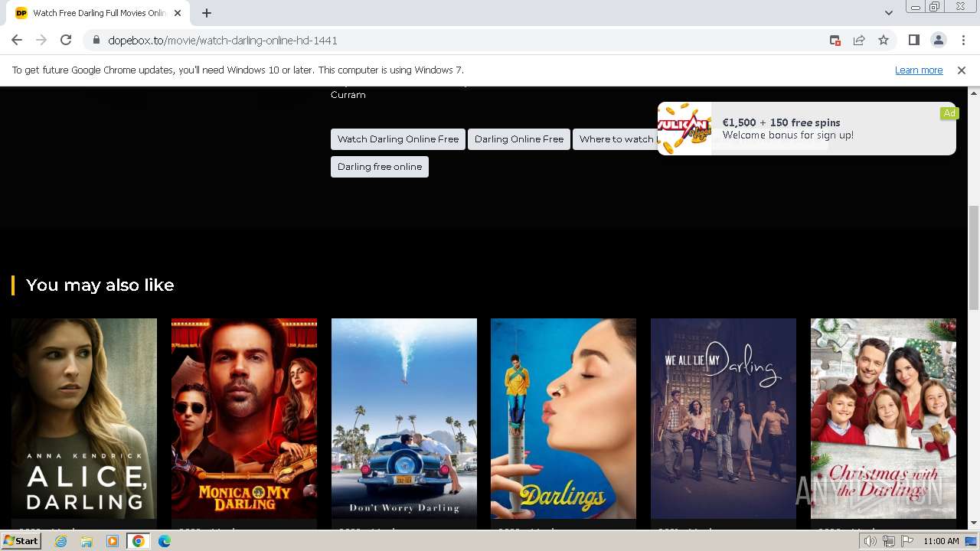Dismiss the Chrome update notification bar
This screenshot has width=980, height=551.
962,70
